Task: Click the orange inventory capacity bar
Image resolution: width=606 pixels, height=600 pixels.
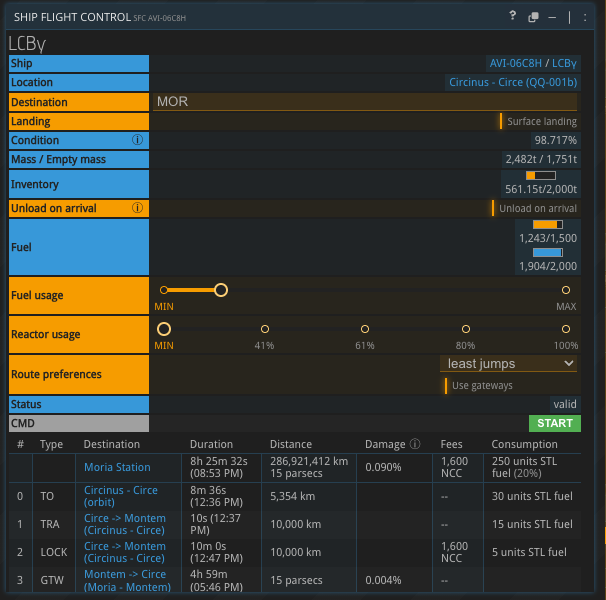Action: point(541,175)
